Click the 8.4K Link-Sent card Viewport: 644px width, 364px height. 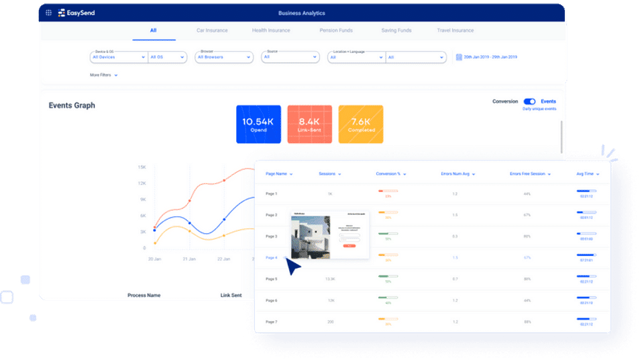pyautogui.click(x=310, y=124)
